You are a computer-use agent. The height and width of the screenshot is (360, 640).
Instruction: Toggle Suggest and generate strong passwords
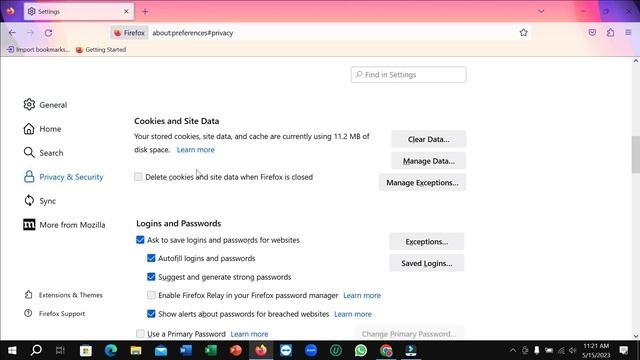[151, 277]
